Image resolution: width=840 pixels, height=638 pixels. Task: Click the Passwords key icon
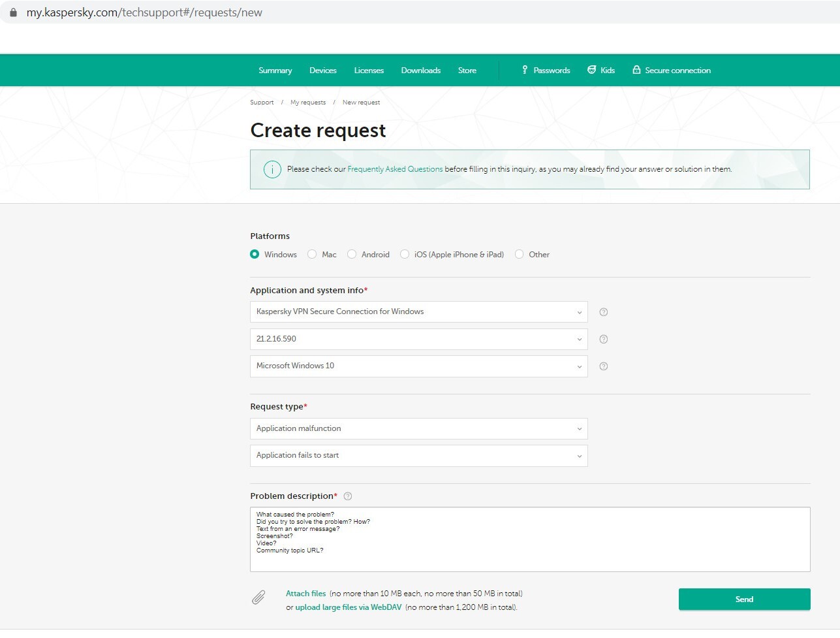click(x=525, y=70)
